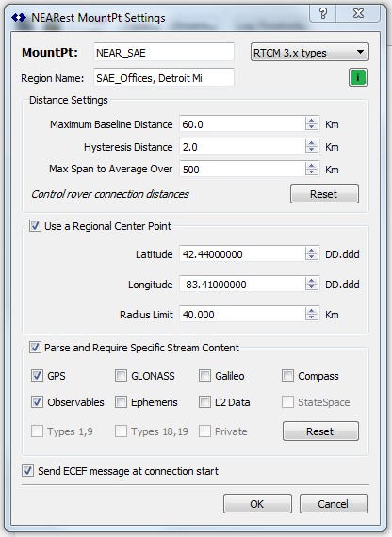The image size is (392, 537).
Task: Decrease Radius Limit using spinner arrow
Action: pyautogui.click(x=312, y=318)
